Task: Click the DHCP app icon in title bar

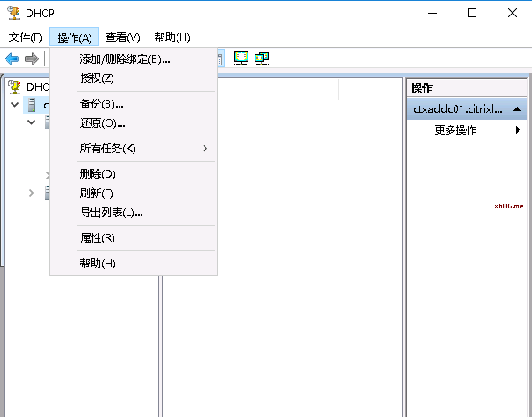Action: click(x=14, y=13)
